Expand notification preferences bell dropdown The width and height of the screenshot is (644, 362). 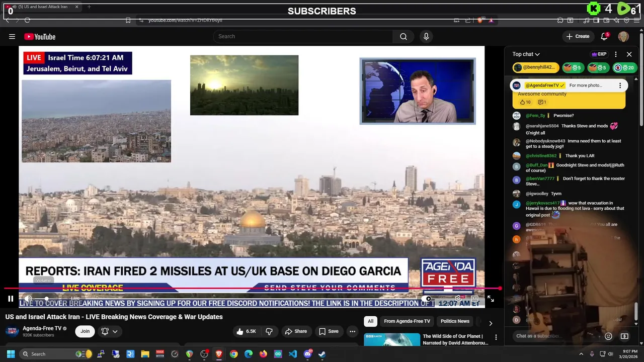point(110,331)
